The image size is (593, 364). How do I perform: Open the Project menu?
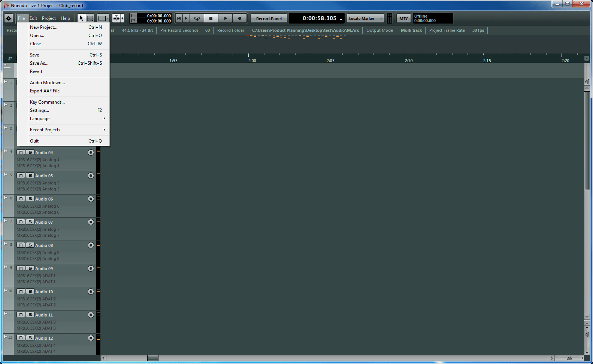coord(49,18)
